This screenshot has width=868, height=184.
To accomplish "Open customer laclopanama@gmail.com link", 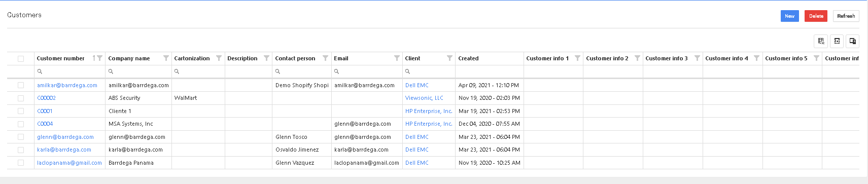I will pyautogui.click(x=70, y=163).
